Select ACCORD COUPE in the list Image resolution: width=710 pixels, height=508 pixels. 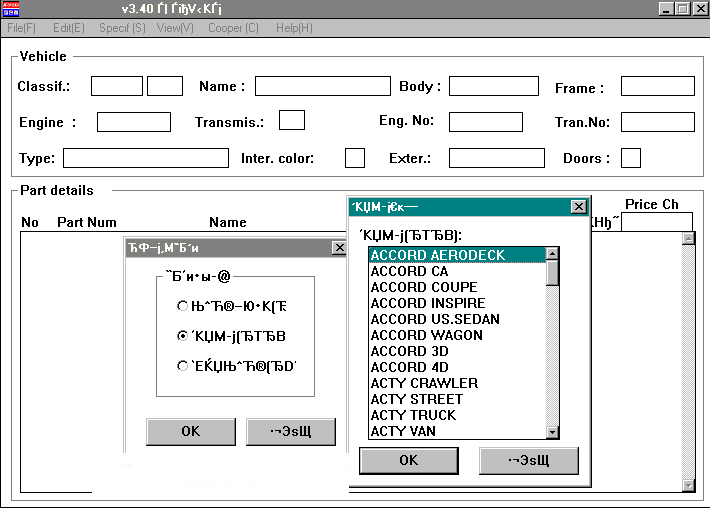pyautogui.click(x=457, y=287)
